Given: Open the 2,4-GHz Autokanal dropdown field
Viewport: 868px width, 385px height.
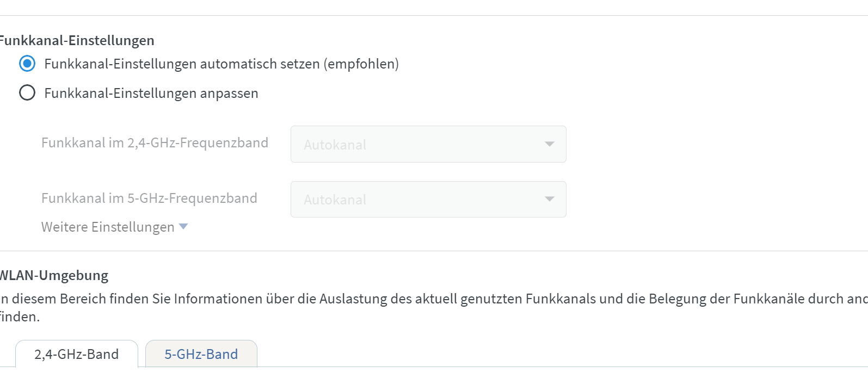Looking at the screenshot, I should tap(428, 144).
